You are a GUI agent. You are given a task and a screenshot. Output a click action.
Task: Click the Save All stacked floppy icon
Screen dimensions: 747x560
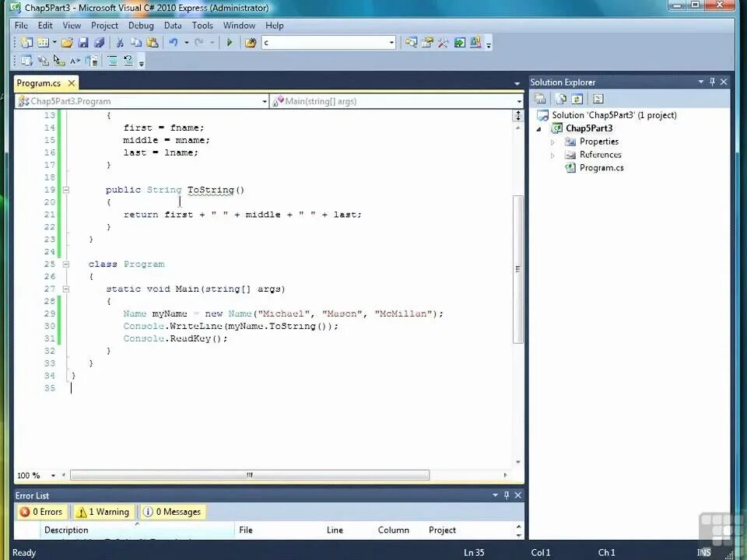pyautogui.click(x=99, y=43)
